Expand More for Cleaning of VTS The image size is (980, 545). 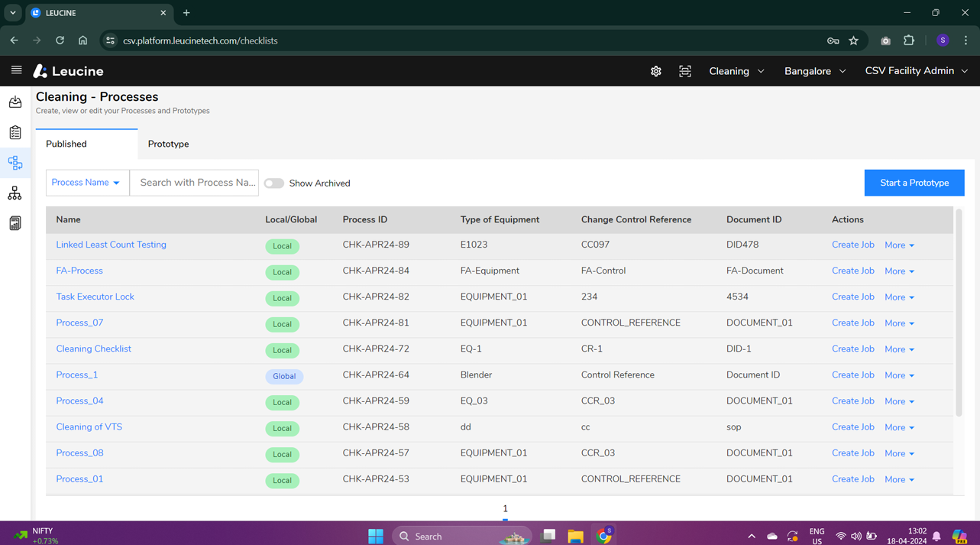click(899, 427)
